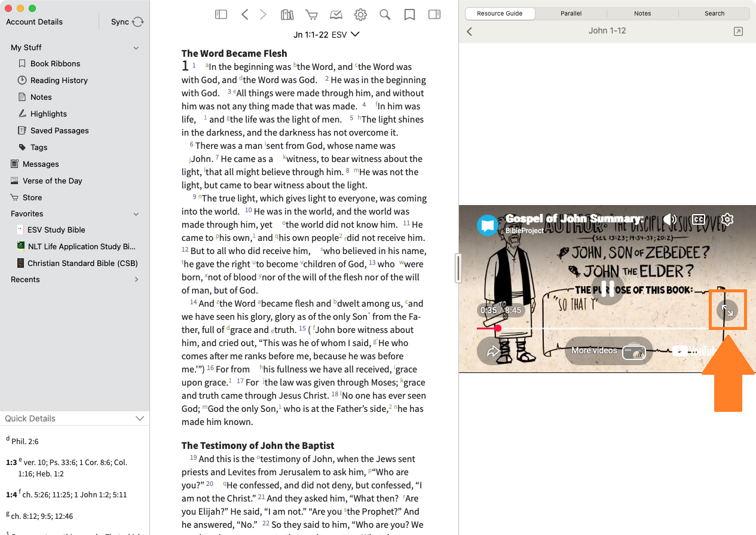Screen dimensions: 756x535
Task: Open the Store in sidebar
Action: click(32, 197)
